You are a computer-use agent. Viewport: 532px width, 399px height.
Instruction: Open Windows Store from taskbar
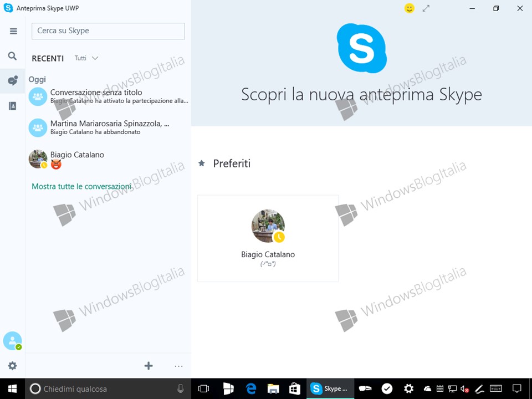tap(294, 389)
